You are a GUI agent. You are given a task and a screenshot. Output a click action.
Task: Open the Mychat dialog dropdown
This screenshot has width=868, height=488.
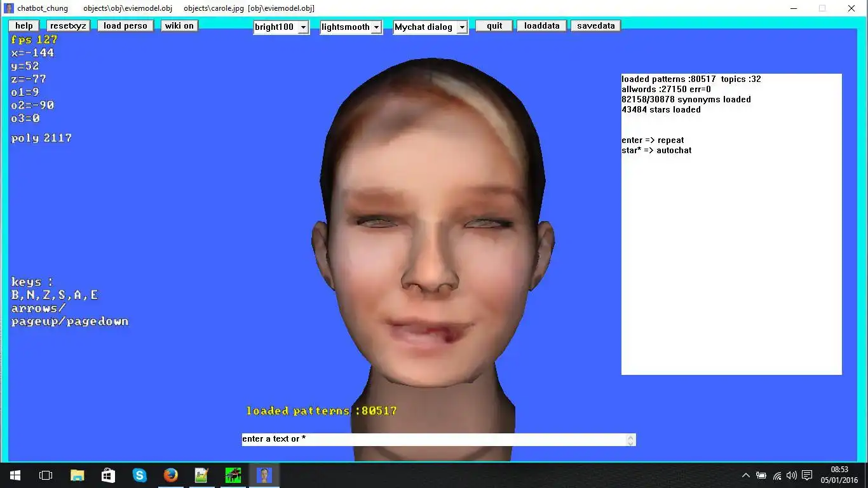point(430,27)
